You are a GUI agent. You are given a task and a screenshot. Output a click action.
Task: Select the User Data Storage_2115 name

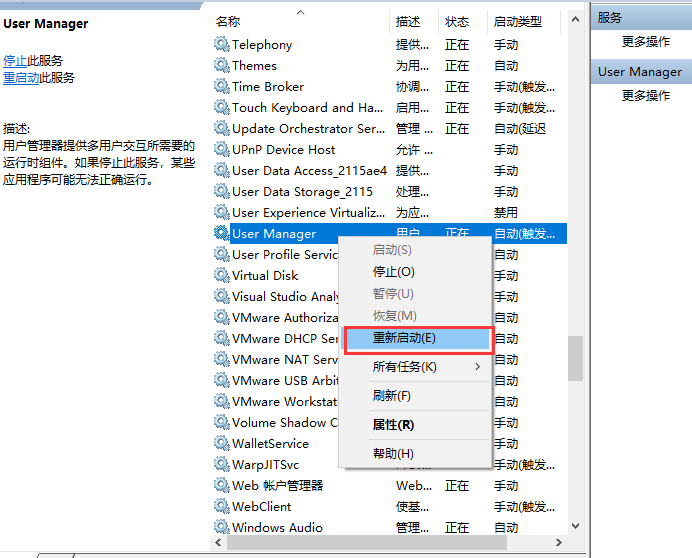[302, 192]
